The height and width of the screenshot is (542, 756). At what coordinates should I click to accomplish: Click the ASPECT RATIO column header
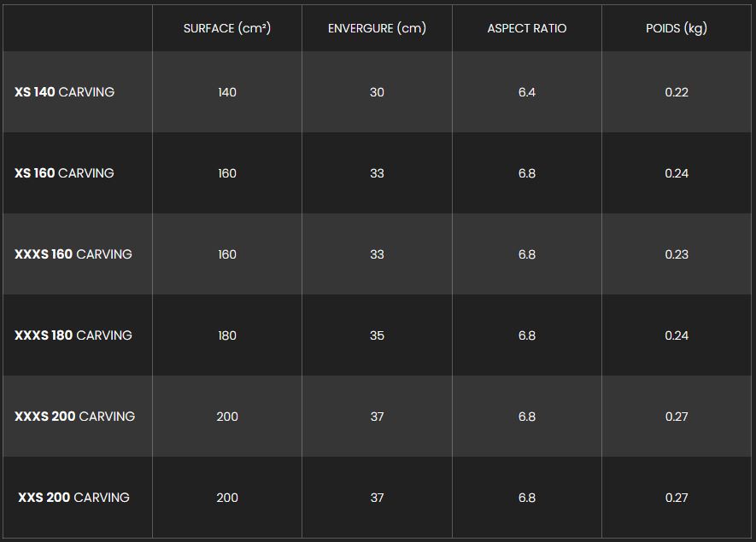526,28
